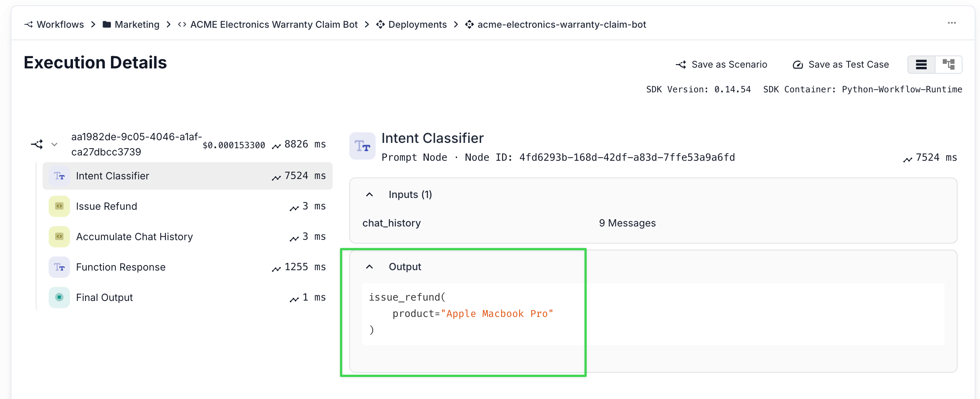Click the icon before acme-electronics-warranty-claim-bot breadcrumb
This screenshot has width=980, height=399.
(469, 24)
